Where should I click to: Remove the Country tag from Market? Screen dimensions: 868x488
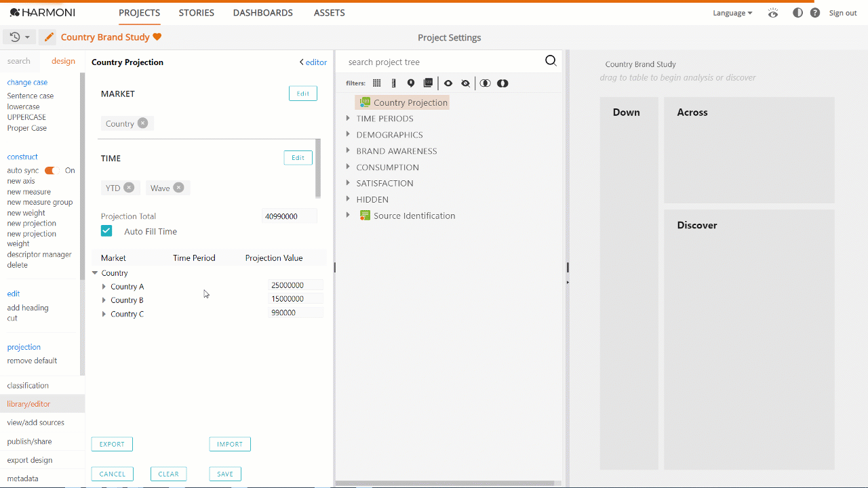pos(142,123)
